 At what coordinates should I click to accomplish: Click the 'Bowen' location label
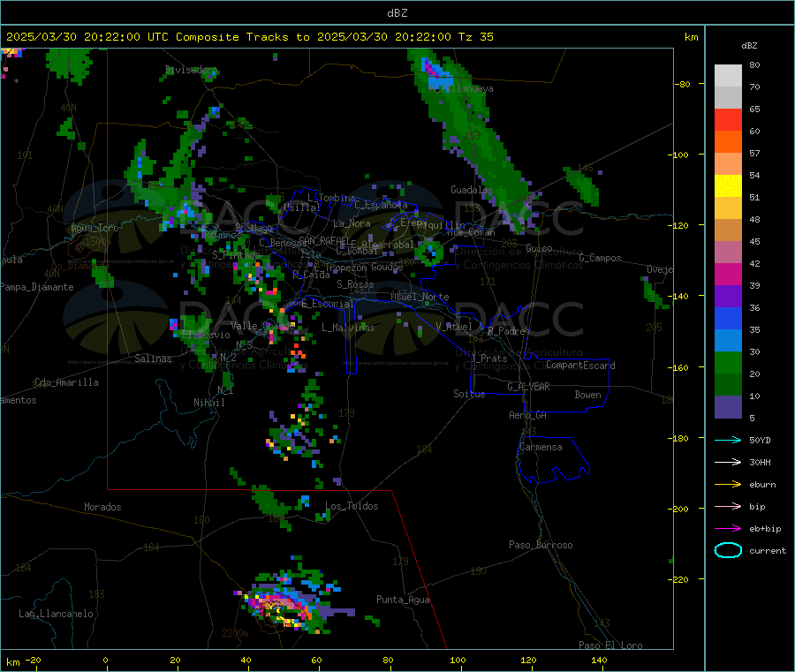coord(587,395)
